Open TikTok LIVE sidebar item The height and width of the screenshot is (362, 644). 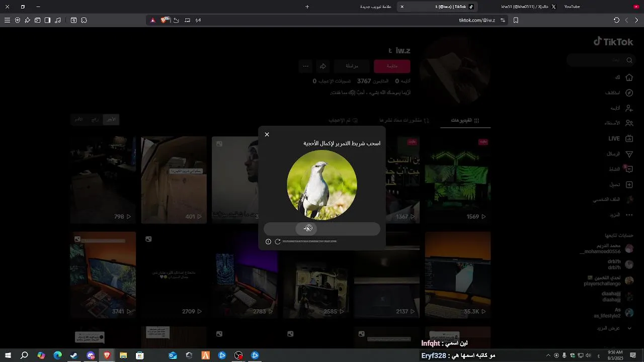620,138
